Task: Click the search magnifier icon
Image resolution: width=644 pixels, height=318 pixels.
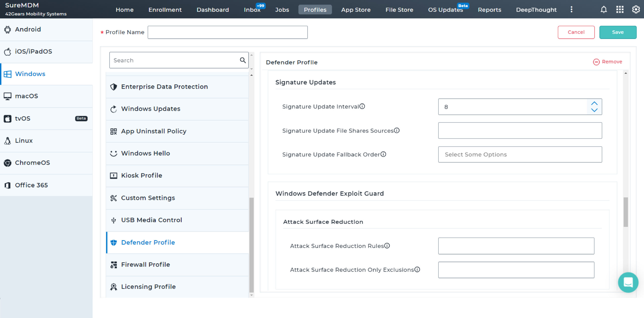Action: (243, 60)
